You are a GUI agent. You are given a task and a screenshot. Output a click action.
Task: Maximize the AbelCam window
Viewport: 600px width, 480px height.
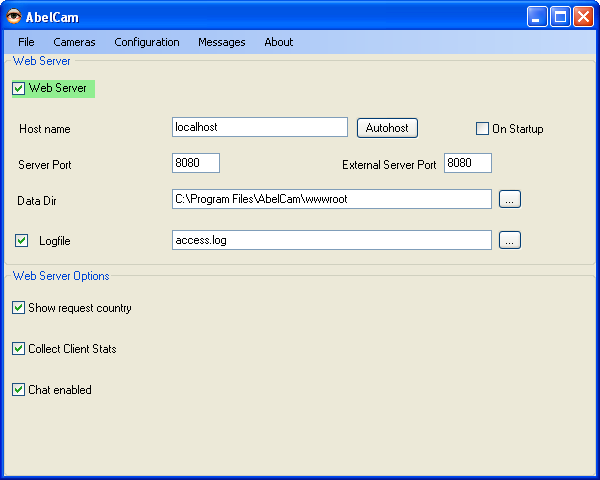[x=560, y=17]
